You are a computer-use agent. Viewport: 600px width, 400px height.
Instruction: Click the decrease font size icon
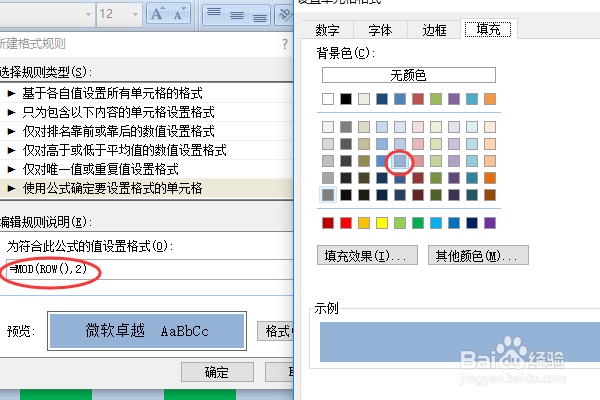pyautogui.click(x=179, y=15)
